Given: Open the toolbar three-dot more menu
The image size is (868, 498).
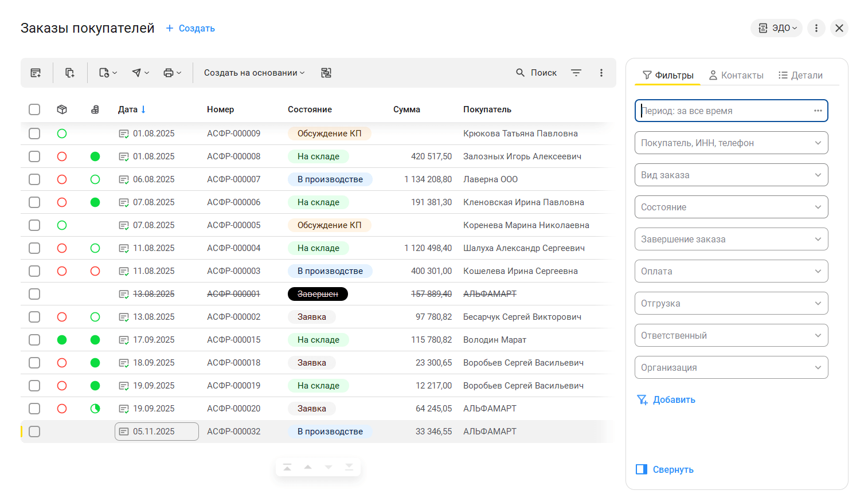Looking at the screenshot, I should click(x=601, y=73).
